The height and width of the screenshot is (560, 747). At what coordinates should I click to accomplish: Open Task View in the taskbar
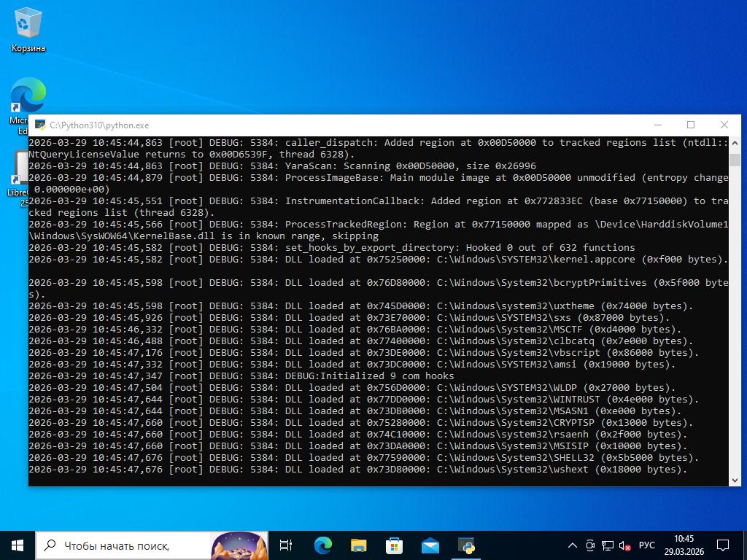pyautogui.click(x=286, y=545)
